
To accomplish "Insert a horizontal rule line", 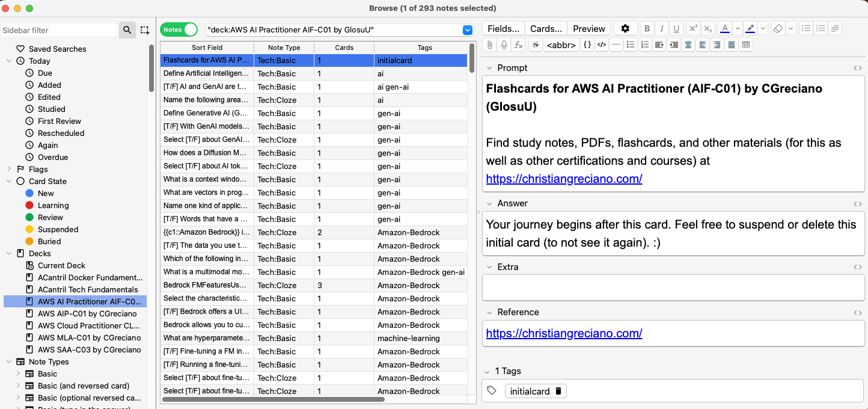I will coord(616,45).
